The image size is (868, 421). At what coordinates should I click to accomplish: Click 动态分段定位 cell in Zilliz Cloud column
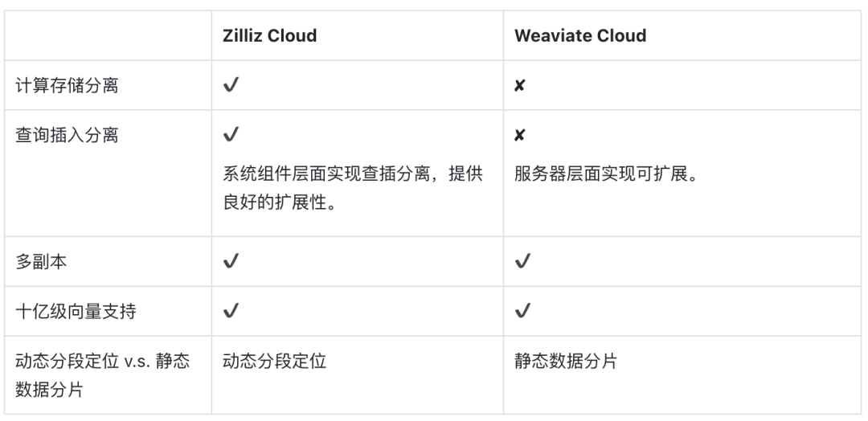coord(274,362)
